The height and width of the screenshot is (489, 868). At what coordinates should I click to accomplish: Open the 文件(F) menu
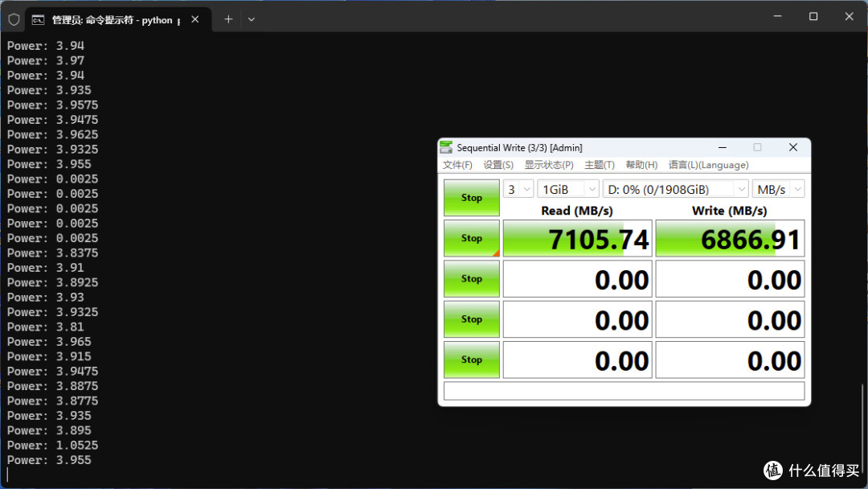(457, 165)
